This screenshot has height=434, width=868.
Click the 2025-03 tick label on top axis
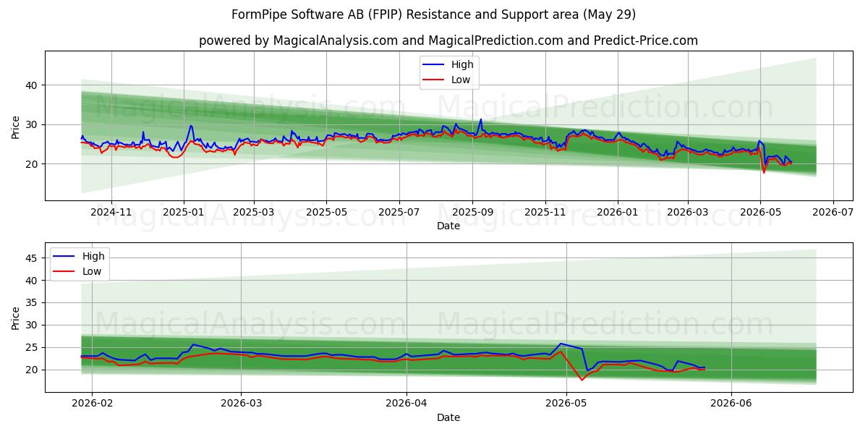(254, 213)
